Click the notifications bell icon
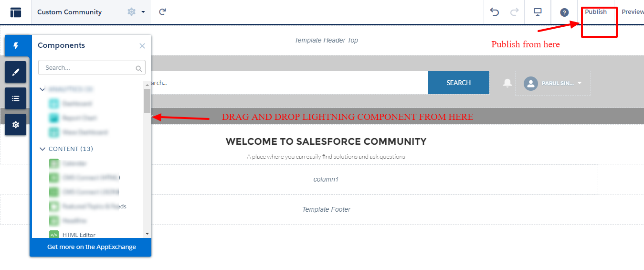Viewport: 644px width, 270px height. (x=507, y=83)
